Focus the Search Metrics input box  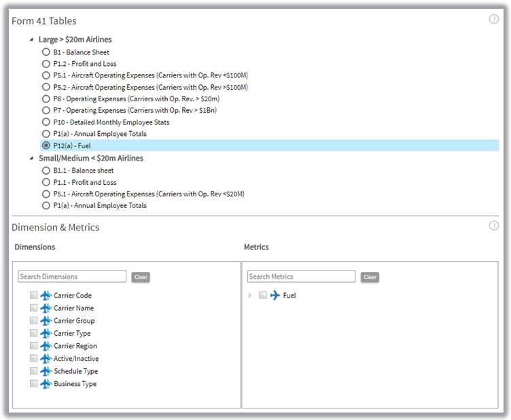tap(300, 277)
